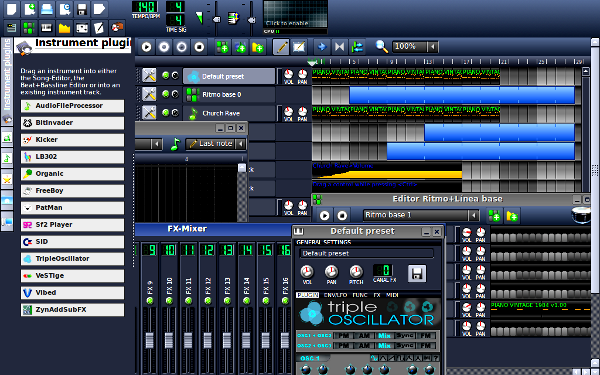
Task: Click the instrument name field Default preset
Action: tap(367, 253)
